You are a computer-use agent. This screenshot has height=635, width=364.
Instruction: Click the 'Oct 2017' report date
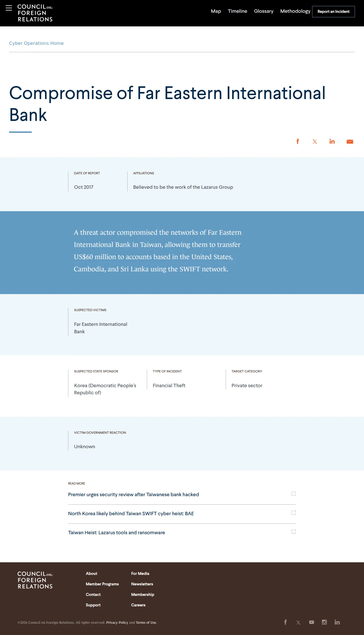84,187
